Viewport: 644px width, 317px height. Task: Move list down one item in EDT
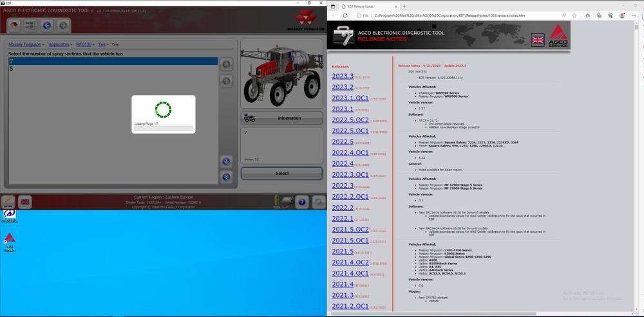pyautogui.click(x=226, y=161)
